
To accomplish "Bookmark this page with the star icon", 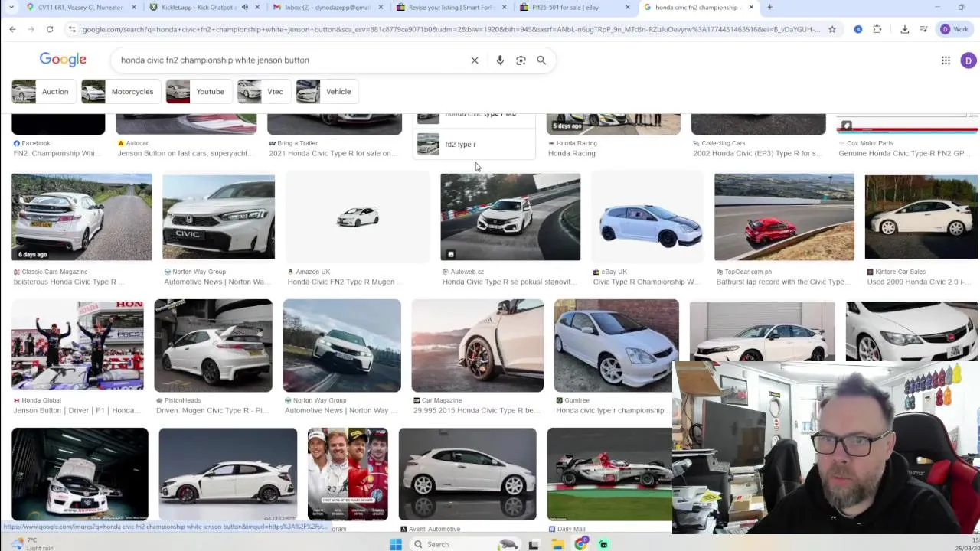I will click(832, 29).
